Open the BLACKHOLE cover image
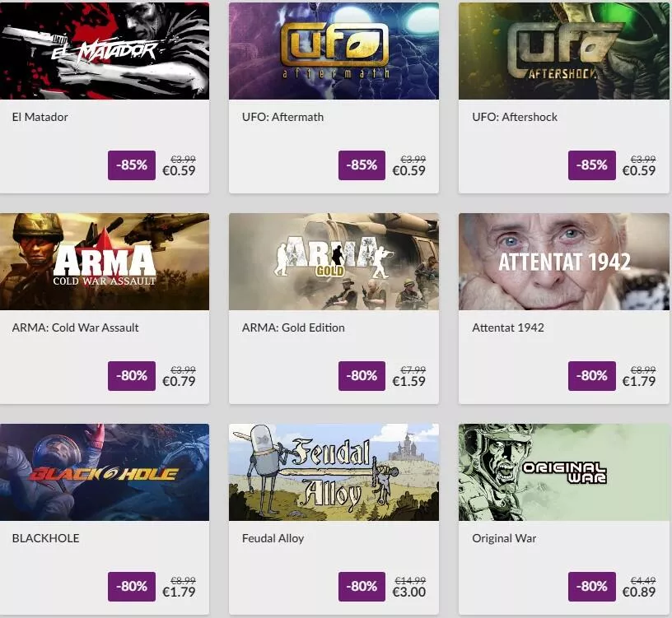 105,472
